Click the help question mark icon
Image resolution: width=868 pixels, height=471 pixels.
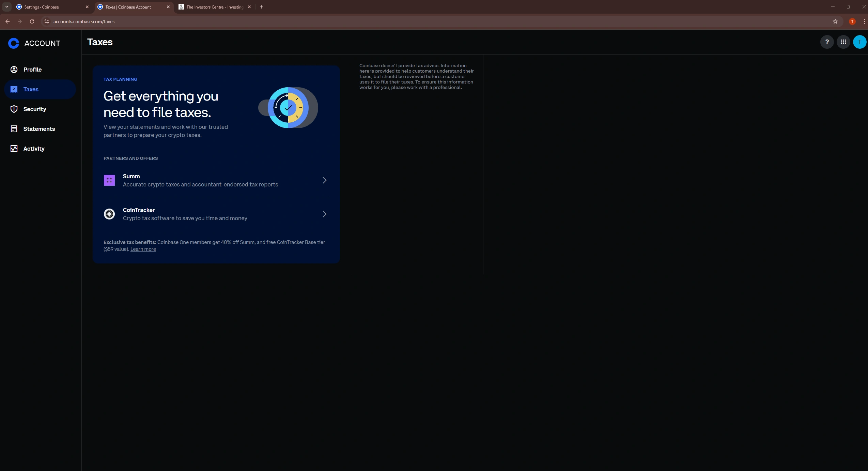[827, 42]
